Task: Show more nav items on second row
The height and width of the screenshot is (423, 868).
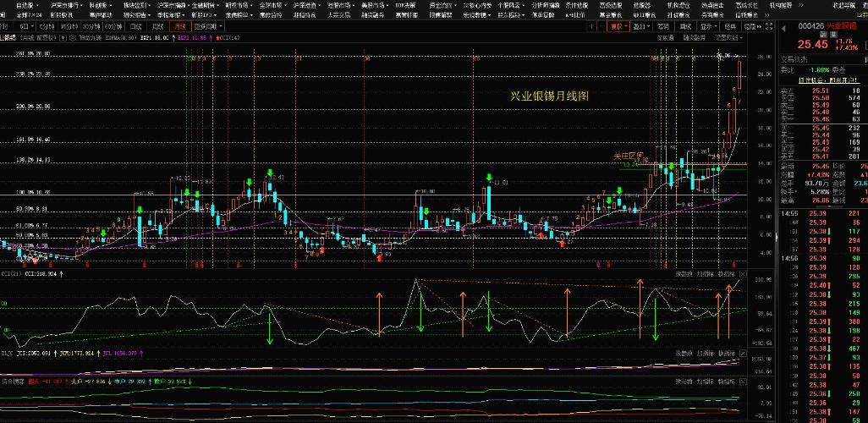Action: [766, 15]
